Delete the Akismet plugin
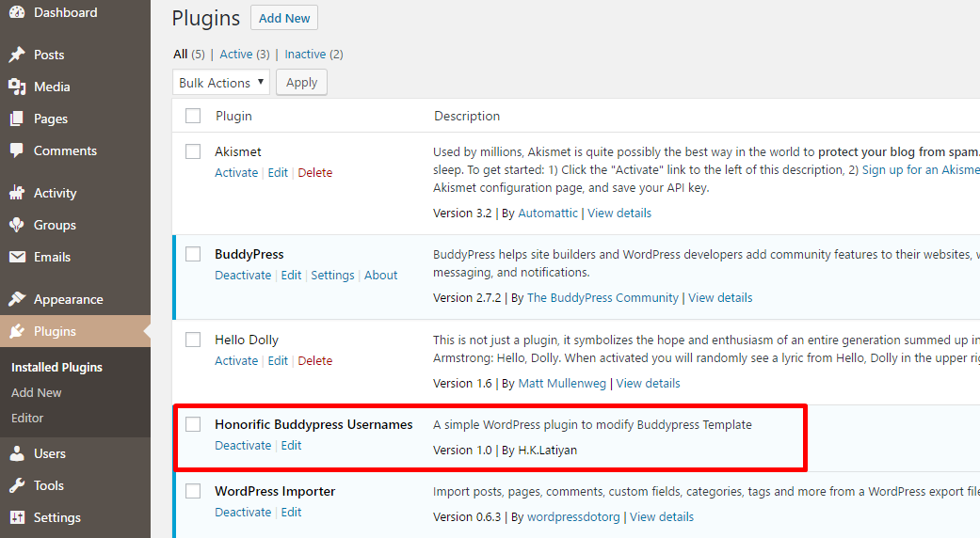The height and width of the screenshot is (538, 980). [x=315, y=173]
